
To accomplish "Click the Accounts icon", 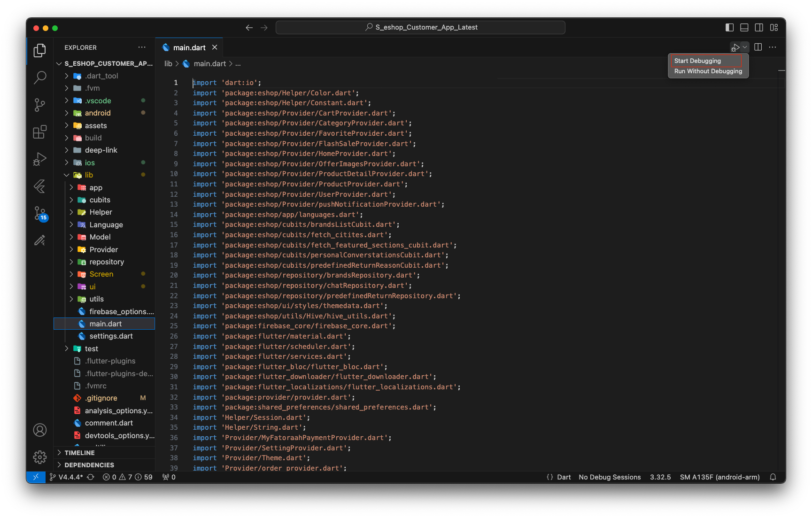I will pos(40,430).
